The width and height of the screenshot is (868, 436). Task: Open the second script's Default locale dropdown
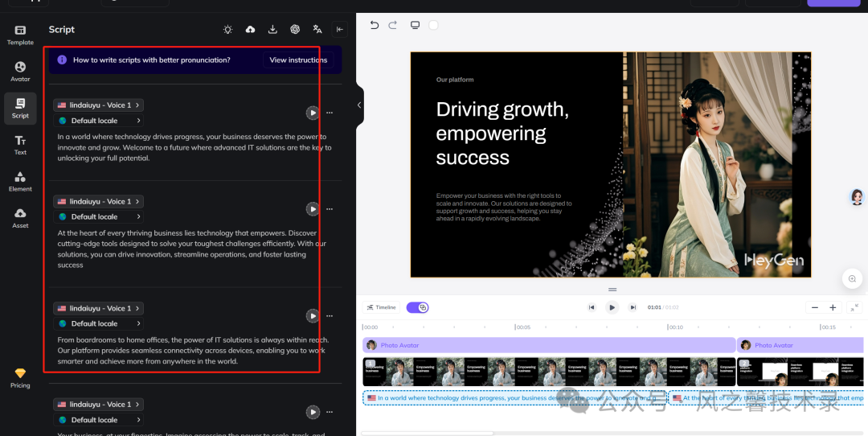98,216
